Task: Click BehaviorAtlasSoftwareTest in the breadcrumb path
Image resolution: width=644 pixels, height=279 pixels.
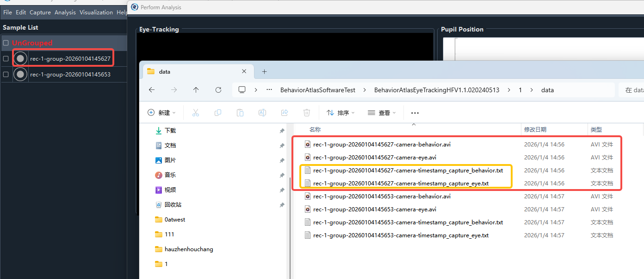Action: 317,90
